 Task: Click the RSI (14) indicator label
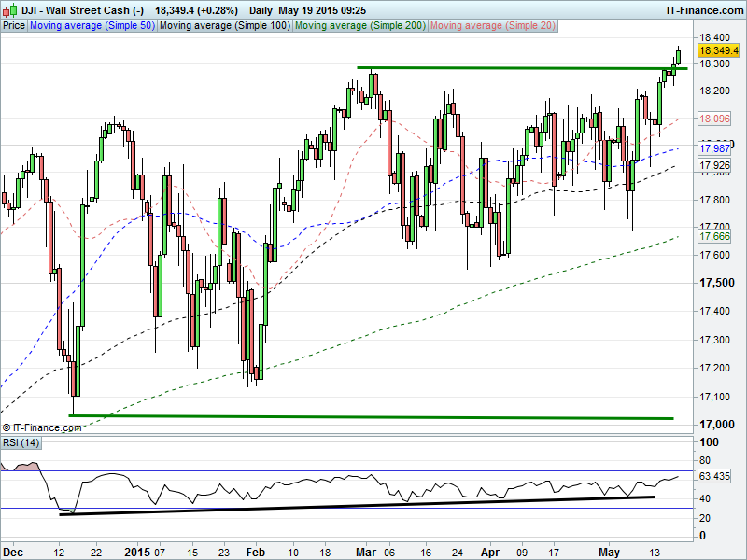click(x=21, y=442)
